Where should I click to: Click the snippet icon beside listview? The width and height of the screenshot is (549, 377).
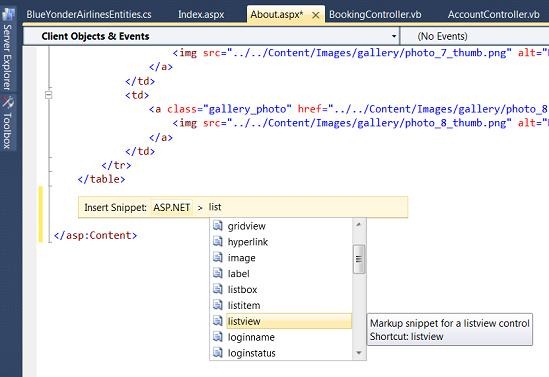click(218, 321)
